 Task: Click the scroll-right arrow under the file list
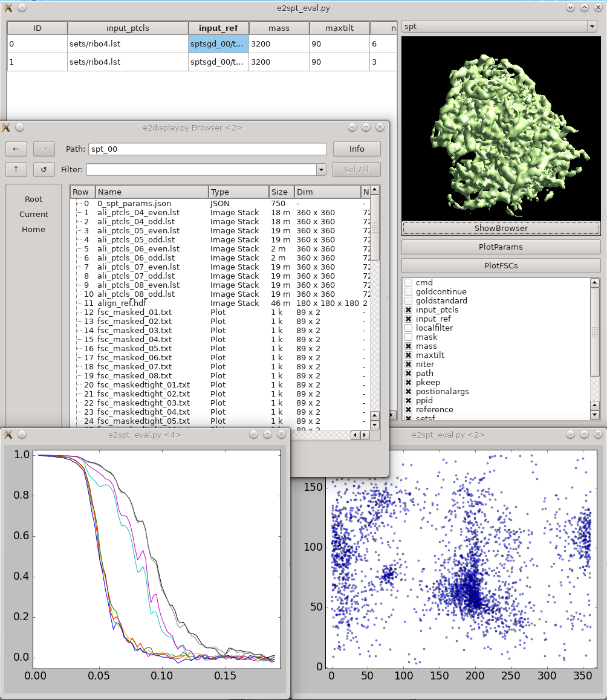(365, 435)
